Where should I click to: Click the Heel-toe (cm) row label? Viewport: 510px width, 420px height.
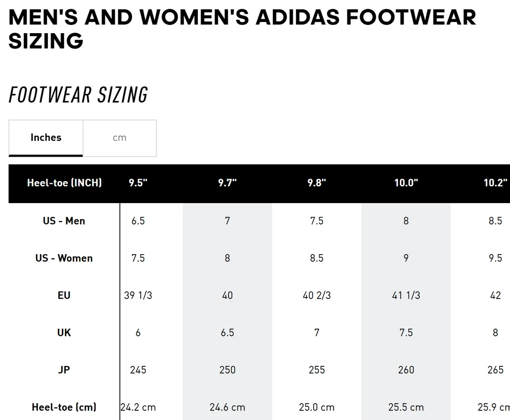coord(64,407)
